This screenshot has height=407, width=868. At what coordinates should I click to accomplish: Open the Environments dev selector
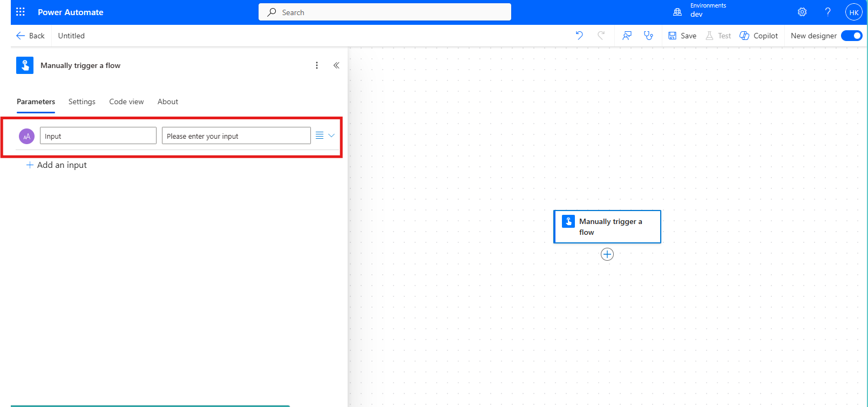(701, 11)
